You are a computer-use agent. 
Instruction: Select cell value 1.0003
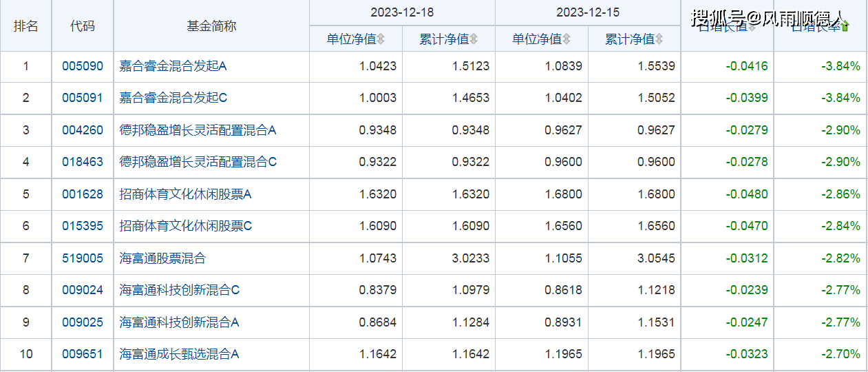click(x=378, y=98)
